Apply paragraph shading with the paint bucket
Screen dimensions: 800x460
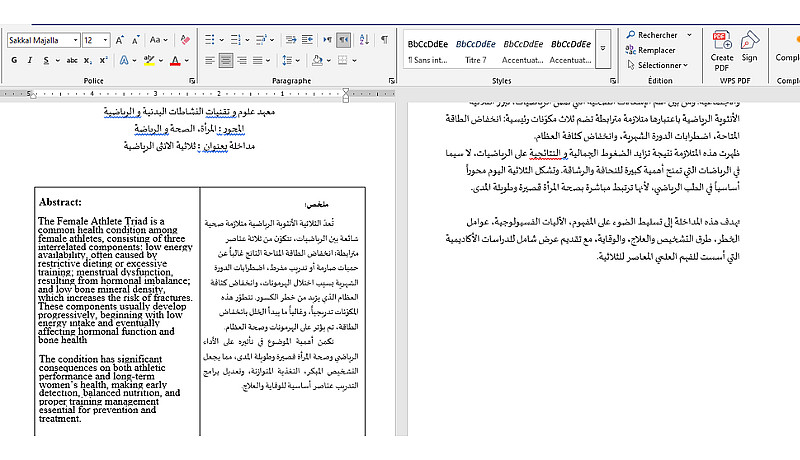tap(317, 60)
